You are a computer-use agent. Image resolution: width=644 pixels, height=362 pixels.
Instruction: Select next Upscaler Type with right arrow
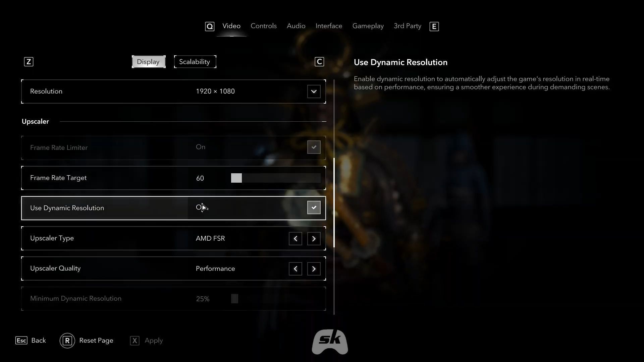coord(314,239)
